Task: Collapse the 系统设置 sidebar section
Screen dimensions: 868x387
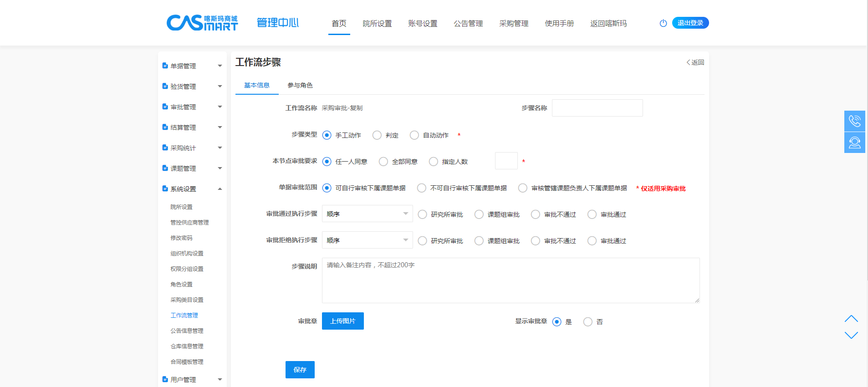Action: click(220, 189)
